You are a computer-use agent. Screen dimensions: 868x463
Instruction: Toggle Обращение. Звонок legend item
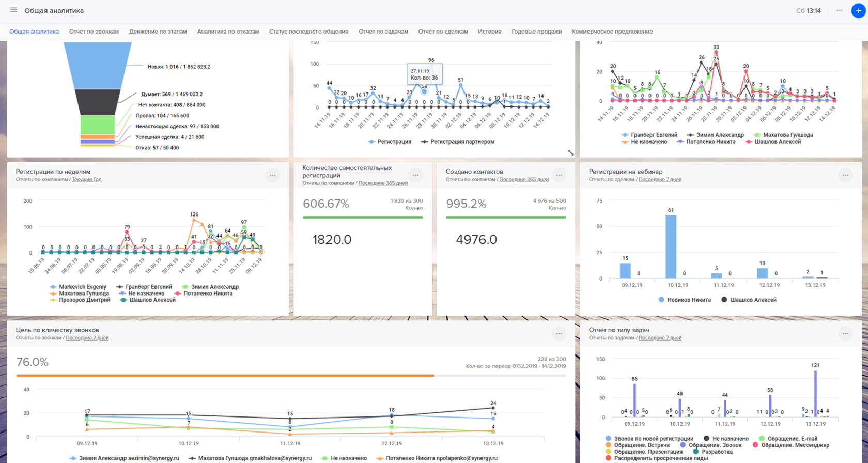(711, 445)
